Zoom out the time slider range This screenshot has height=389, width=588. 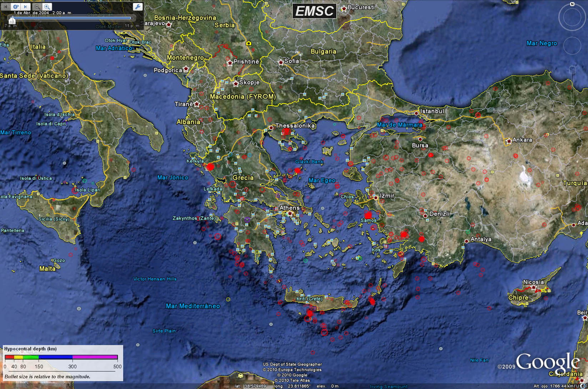tap(37, 6)
